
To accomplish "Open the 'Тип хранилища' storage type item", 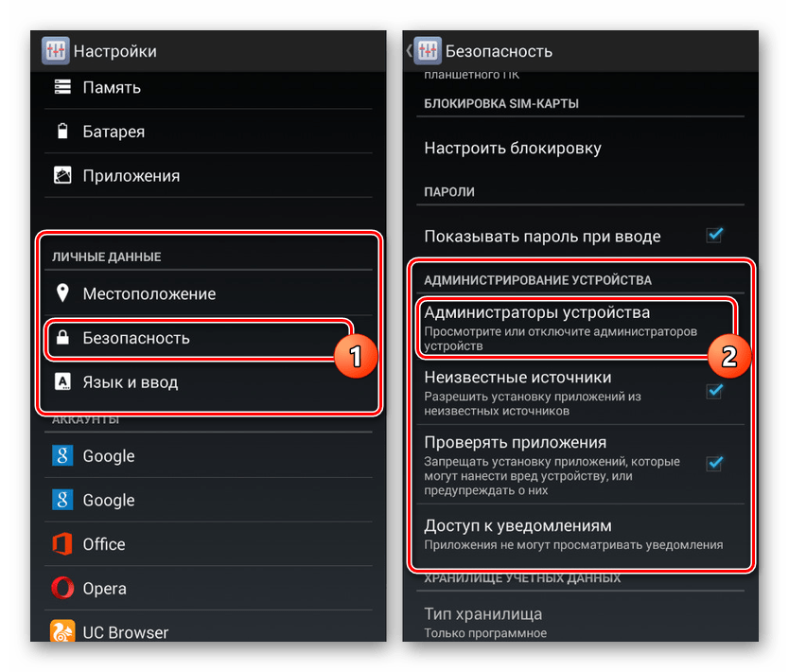I will pos(484,621).
